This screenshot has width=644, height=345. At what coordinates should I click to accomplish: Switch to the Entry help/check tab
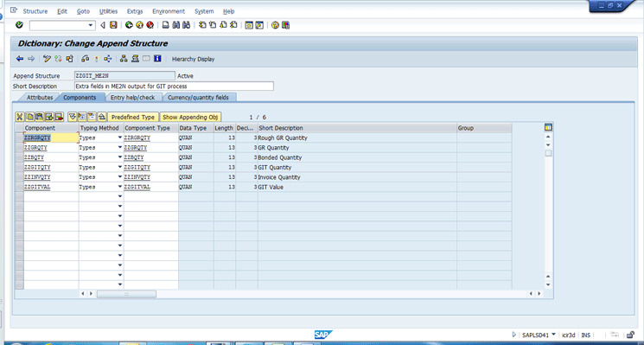click(132, 98)
